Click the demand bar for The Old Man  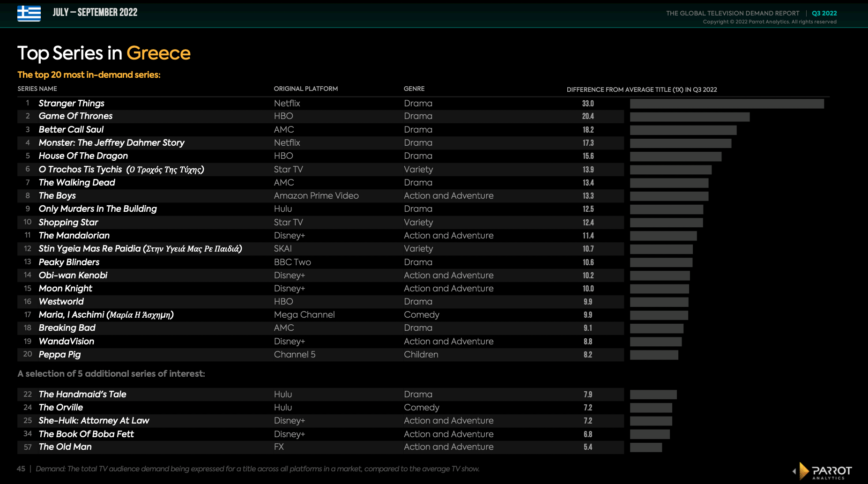pos(646,447)
